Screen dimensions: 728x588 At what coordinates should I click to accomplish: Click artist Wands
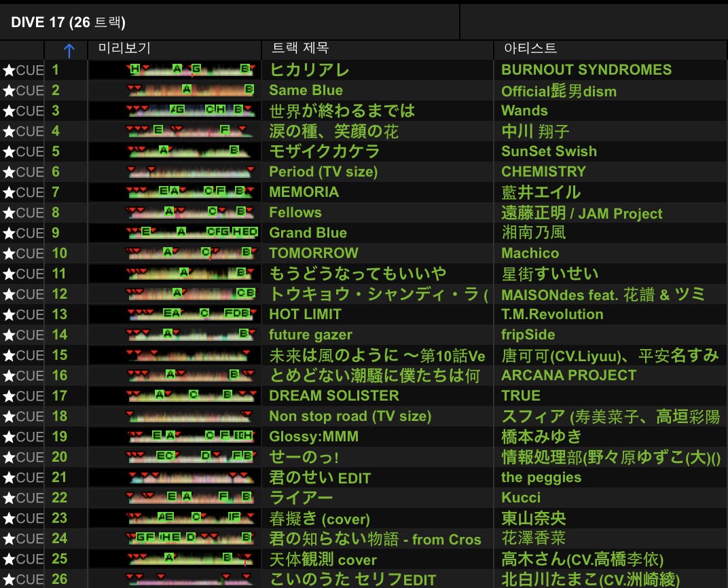[525, 111]
